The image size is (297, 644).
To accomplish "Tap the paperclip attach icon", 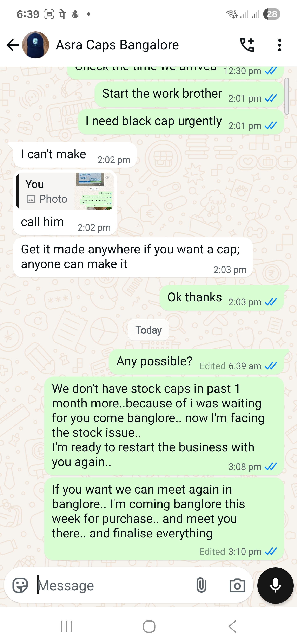I will pos(201,585).
